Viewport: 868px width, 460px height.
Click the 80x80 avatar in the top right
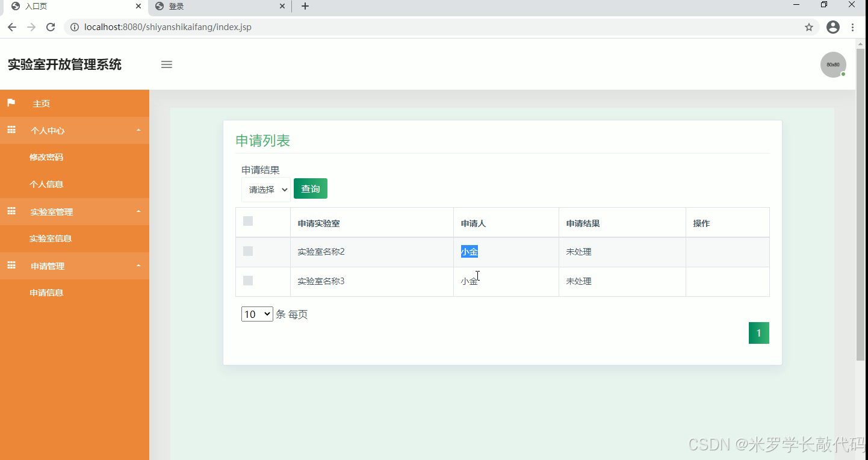833,64
